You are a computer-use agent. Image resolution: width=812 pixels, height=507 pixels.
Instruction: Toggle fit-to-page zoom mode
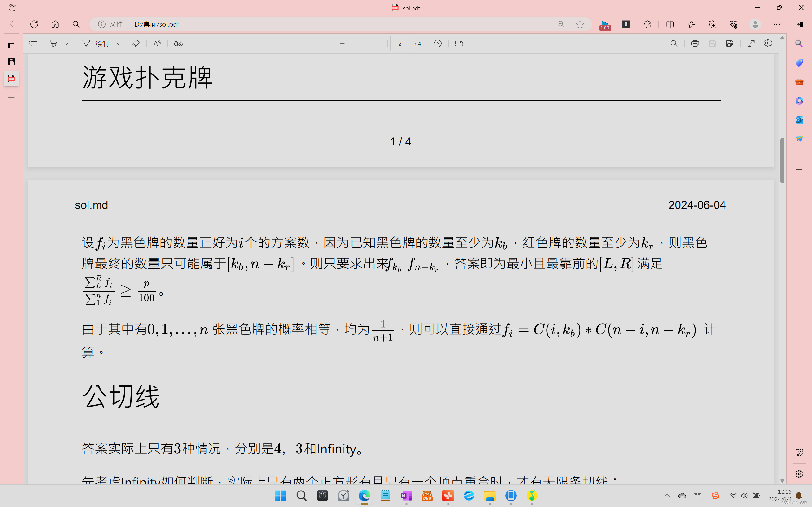click(376, 43)
